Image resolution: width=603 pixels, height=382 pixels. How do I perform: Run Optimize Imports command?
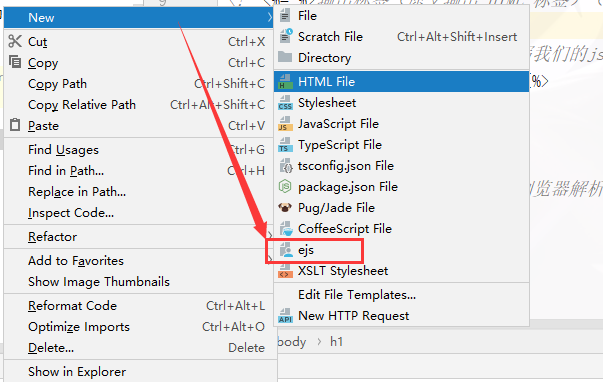pos(138,327)
